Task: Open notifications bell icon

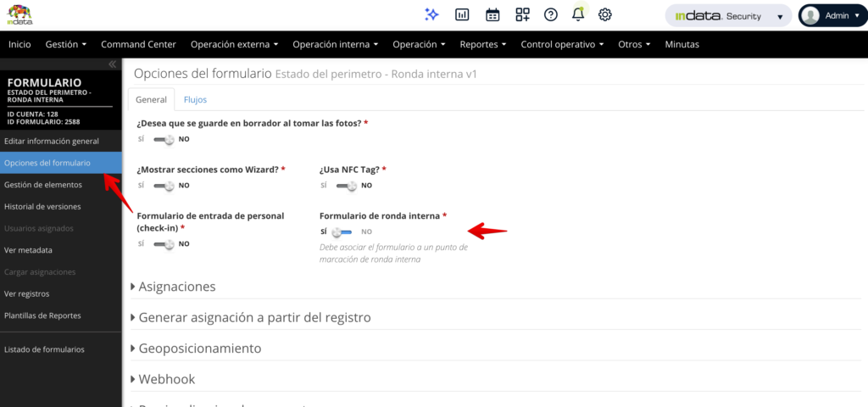Action: (x=578, y=14)
